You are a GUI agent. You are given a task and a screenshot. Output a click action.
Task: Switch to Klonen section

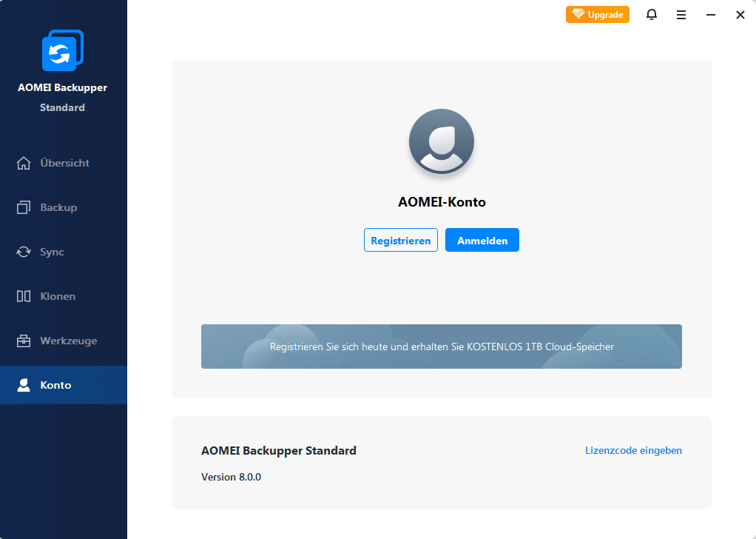(x=64, y=296)
